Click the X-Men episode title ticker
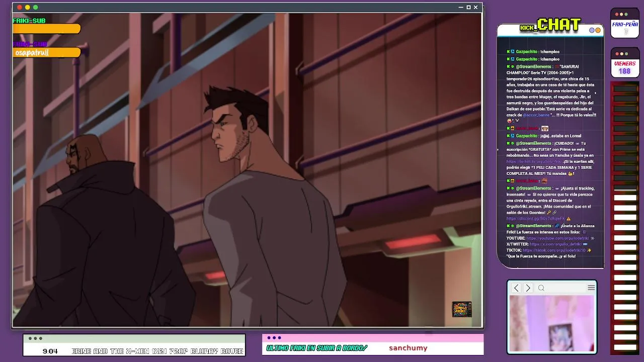The height and width of the screenshot is (362, 644). [157, 351]
